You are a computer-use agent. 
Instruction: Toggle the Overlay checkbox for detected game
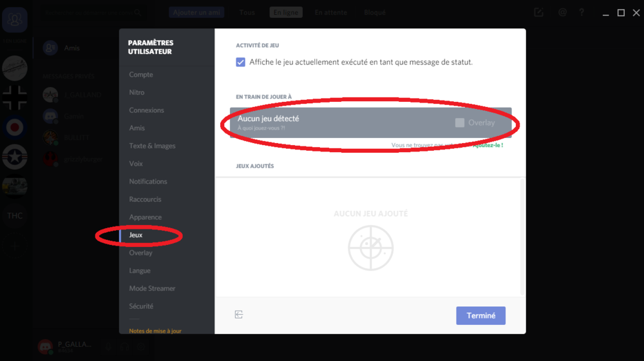[x=460, y=122]
